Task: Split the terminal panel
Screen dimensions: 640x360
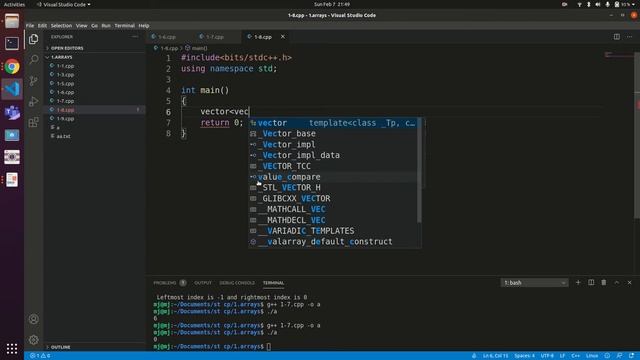Action: [591, 282]
